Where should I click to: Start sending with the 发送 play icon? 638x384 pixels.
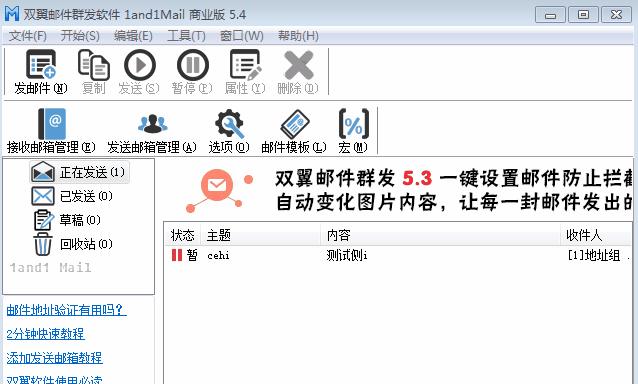point(140,65)
